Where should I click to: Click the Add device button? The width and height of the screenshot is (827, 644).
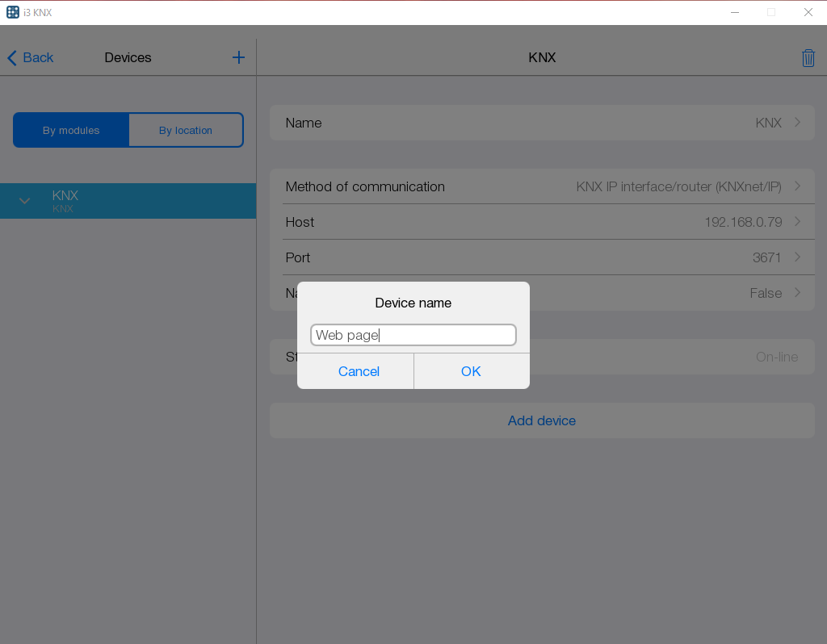(x=541, y=420)
